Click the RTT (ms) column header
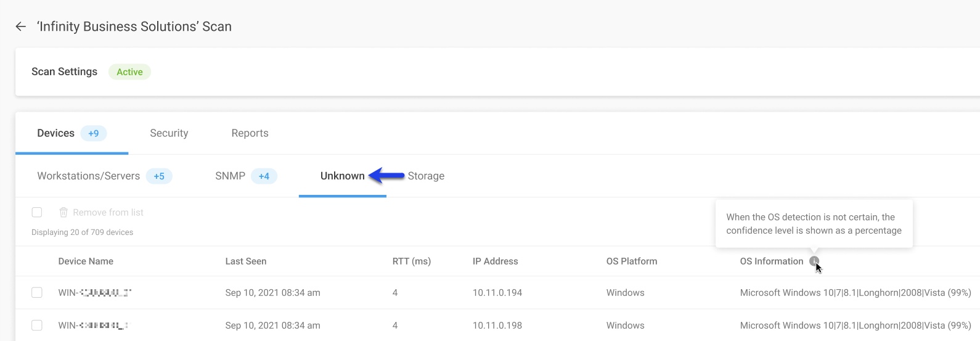Screen dimensions: 980x341 411,261
